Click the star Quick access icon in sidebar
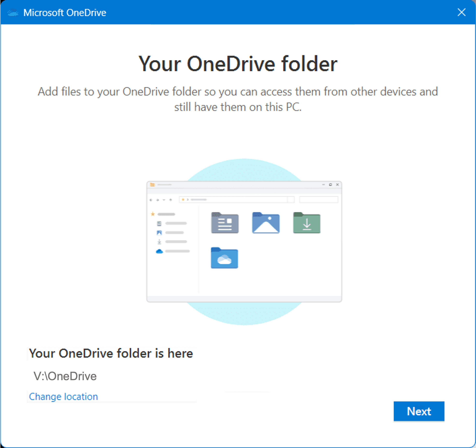This screenshot has width=476, height=448. coord(153,214)
